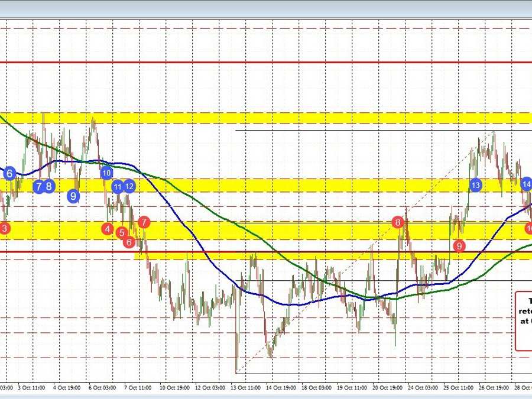Screen dimensions: 532x399
Task: Select the 26 Oct 19:00 date label
Action: point(494,388)
